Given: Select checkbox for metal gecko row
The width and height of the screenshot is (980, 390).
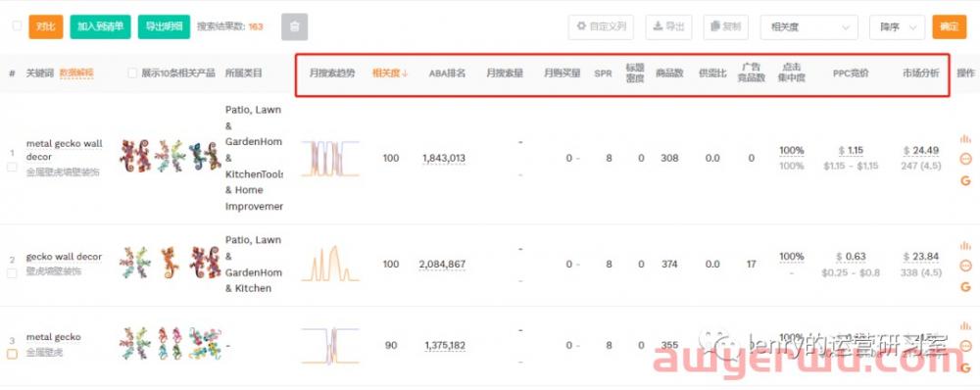Looking at the screenshot, I should pyautogui.click(x=12, y=355).
